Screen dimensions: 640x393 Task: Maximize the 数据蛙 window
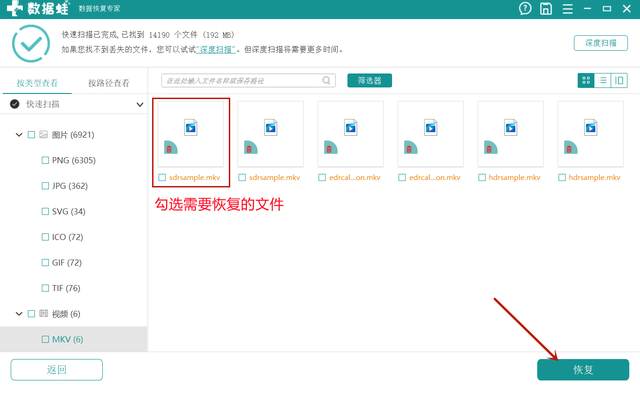[607, 9]
